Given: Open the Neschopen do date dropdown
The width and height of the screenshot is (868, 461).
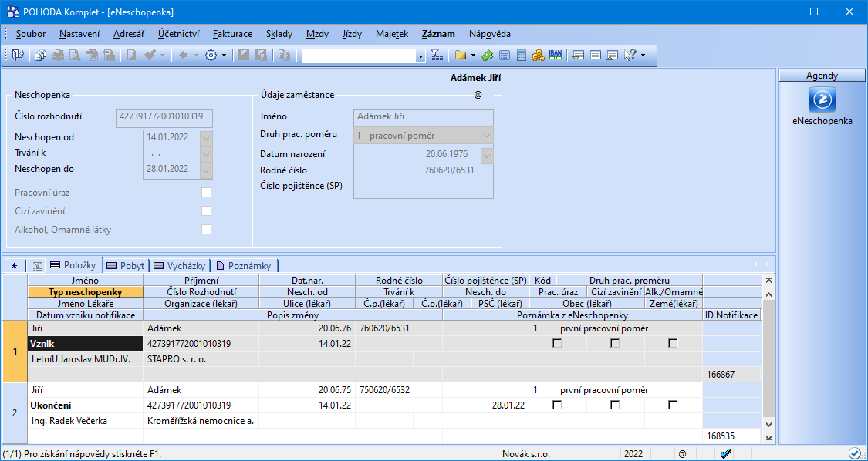Looking at the screenshot, I should point(207,170).
